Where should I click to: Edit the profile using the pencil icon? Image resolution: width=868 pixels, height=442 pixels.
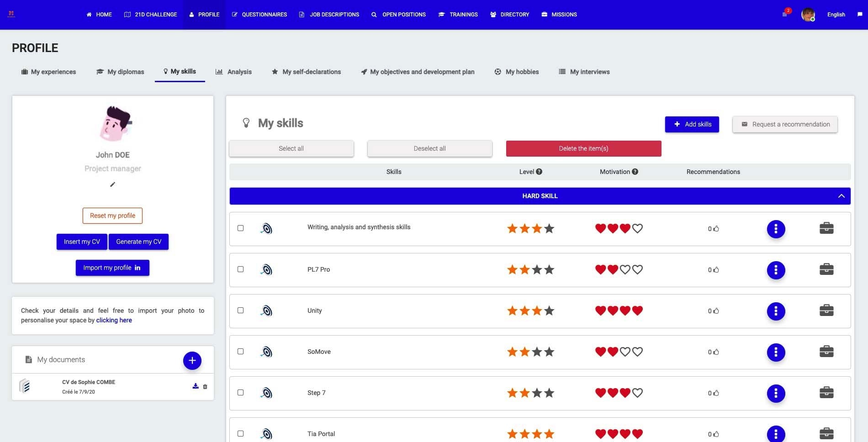[112, 184]
